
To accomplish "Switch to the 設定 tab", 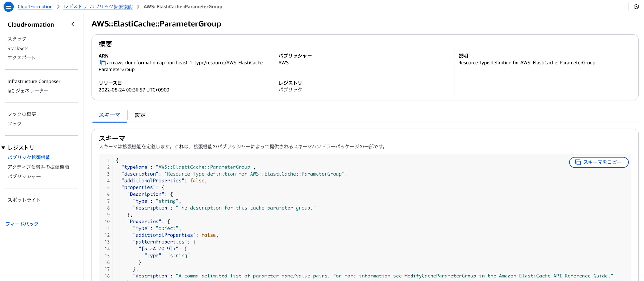I will (140, 115).
